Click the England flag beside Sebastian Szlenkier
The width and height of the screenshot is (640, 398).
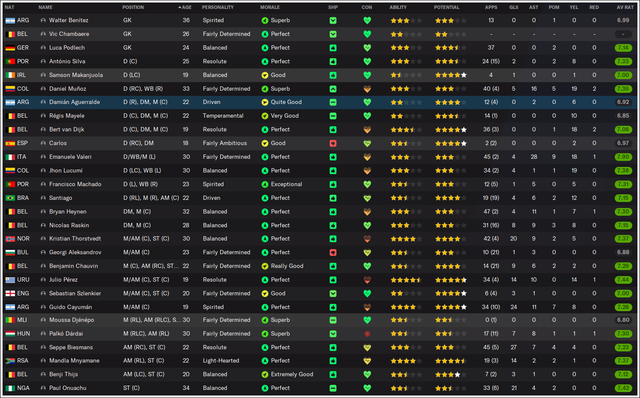(10, 293)
